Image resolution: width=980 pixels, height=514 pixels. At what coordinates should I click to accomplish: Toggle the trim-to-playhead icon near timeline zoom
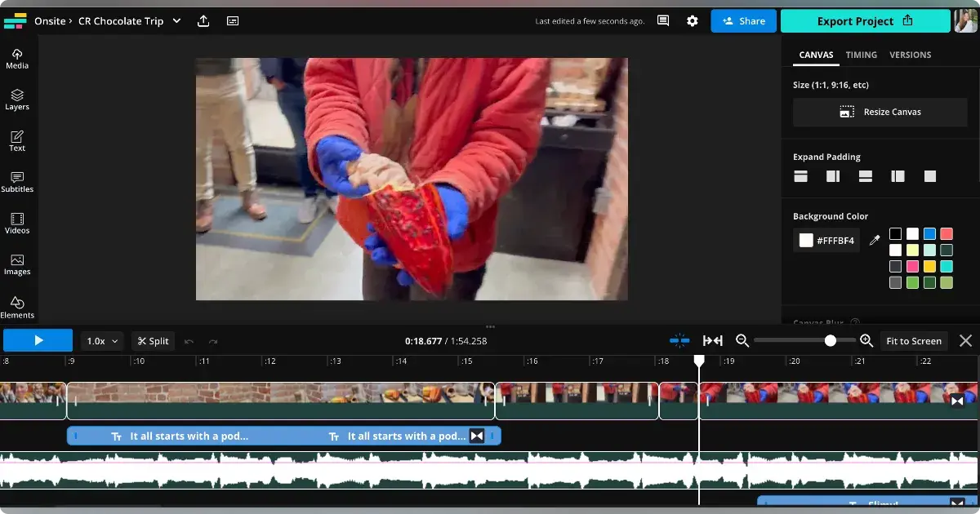point(712,340)
